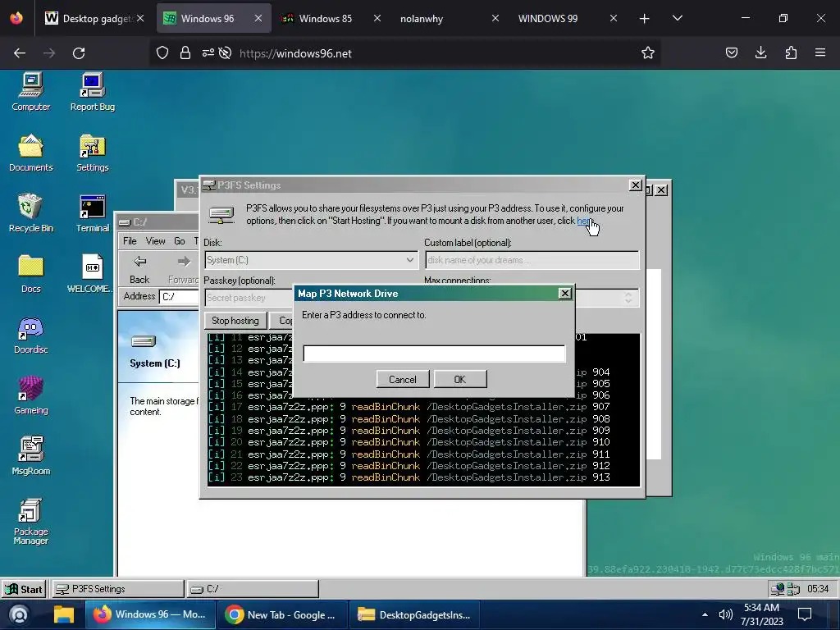Click the Windows 96 tray network icon
Viewport: 840px width, 630px height.
(778, 589)
